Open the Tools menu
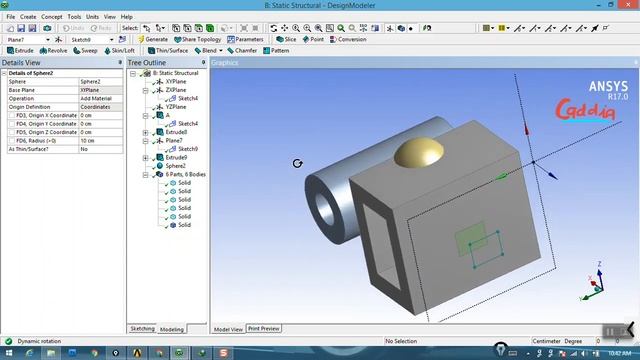This screenshot has width=640, height=360. pyautogui.click(x=74, y=17)
